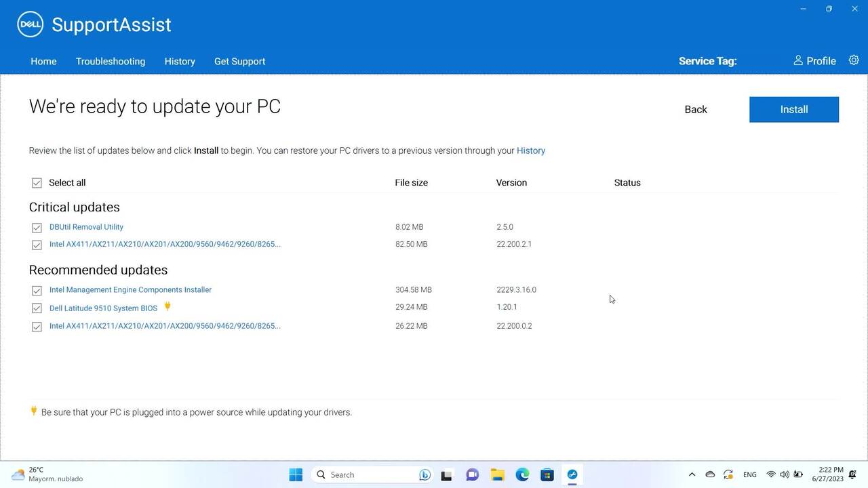The image size is (868, 488).
Task: Select version 2229.3.16.0 text
Action: tap(516, 289)
